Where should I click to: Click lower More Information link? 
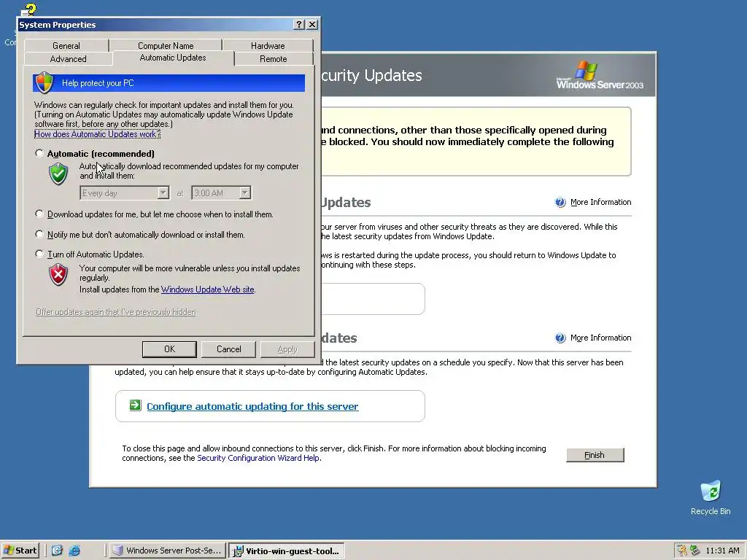tap(601, 338)
